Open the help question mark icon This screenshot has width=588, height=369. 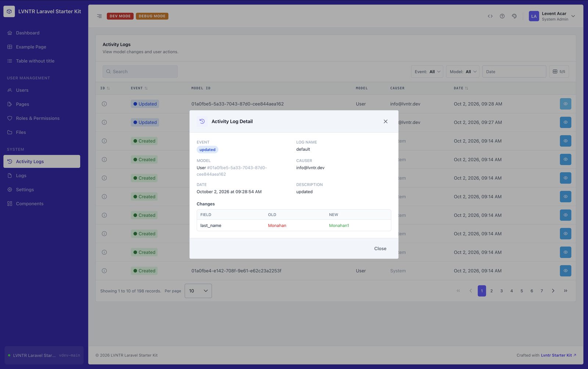point(502,16)
